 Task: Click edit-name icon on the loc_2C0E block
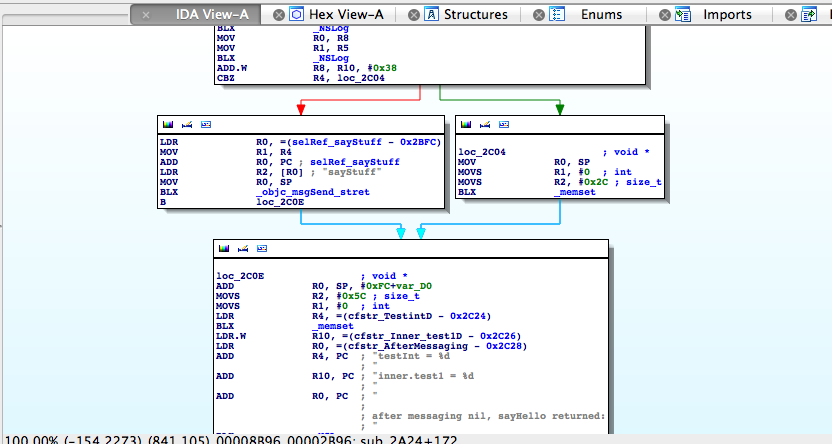coord(243,248)
